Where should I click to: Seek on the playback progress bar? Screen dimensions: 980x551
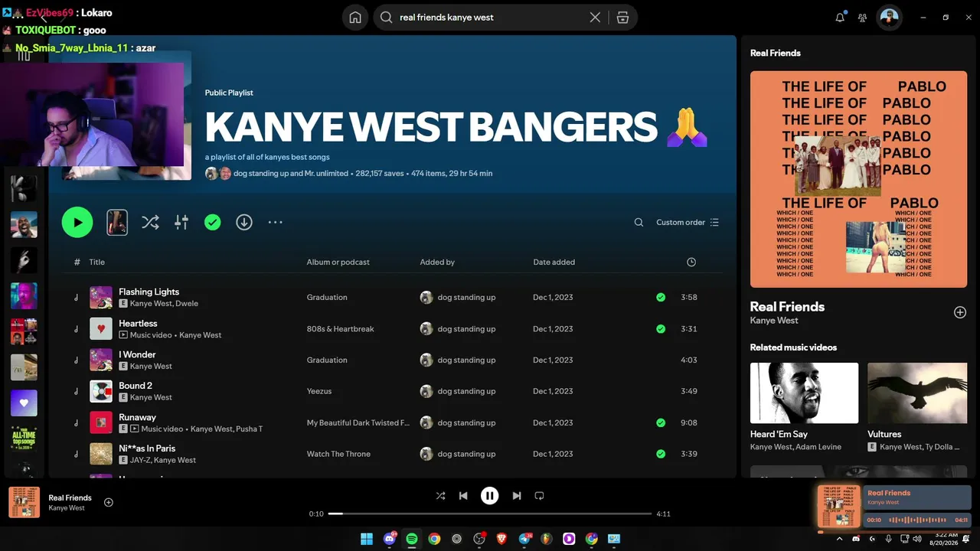pyautogui.click(x=490, y=514)
